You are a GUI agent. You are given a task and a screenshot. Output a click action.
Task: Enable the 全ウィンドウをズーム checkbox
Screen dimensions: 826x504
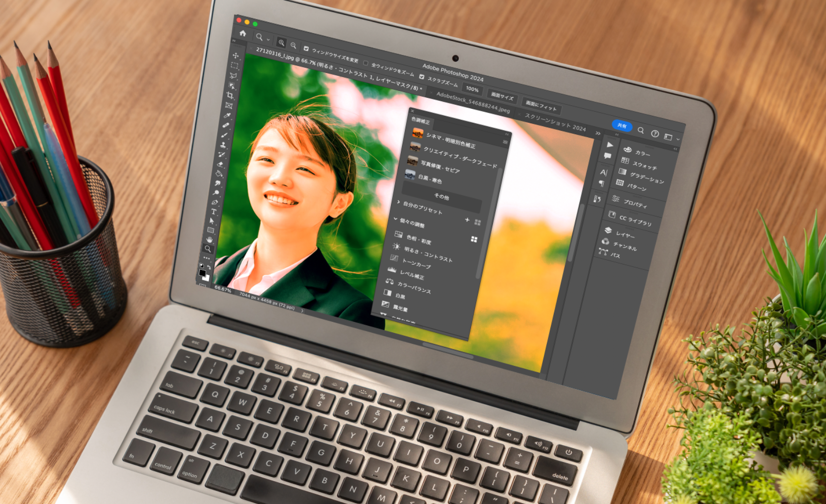pos(366,63)
